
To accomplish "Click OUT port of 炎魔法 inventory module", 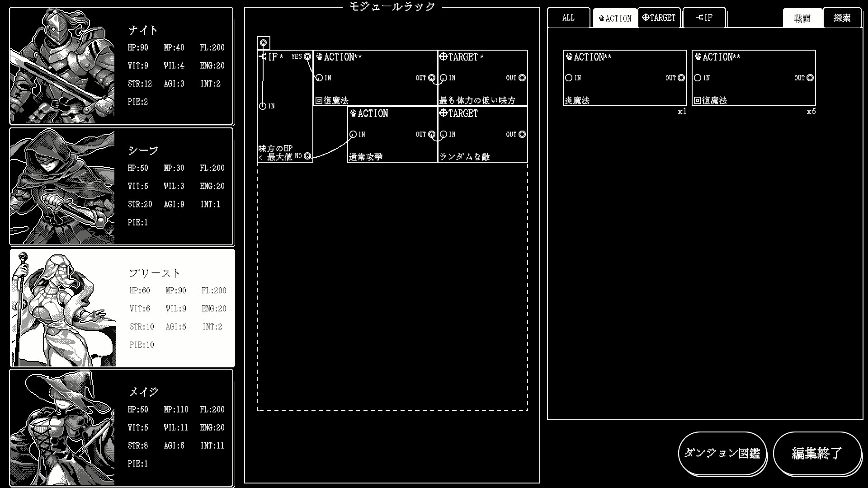I will (681, 78).
